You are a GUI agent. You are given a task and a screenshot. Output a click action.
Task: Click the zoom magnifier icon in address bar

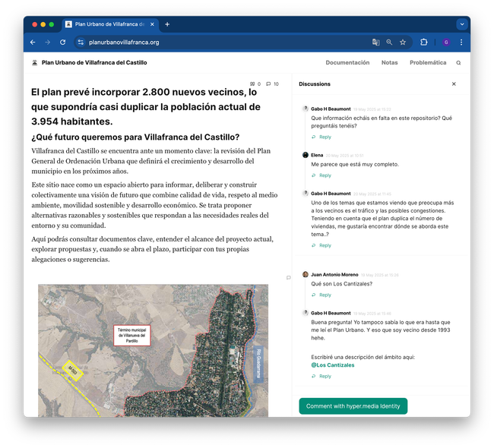coord(389,43)
